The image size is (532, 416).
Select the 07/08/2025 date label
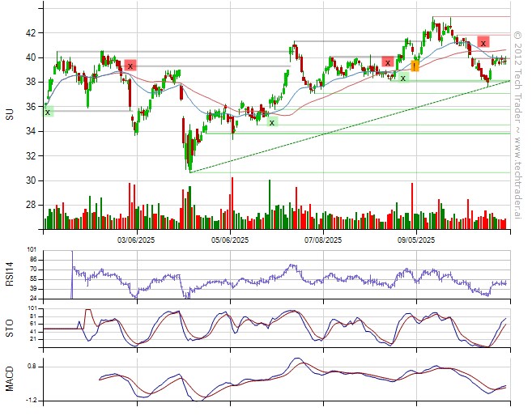[x=323, y=240]
